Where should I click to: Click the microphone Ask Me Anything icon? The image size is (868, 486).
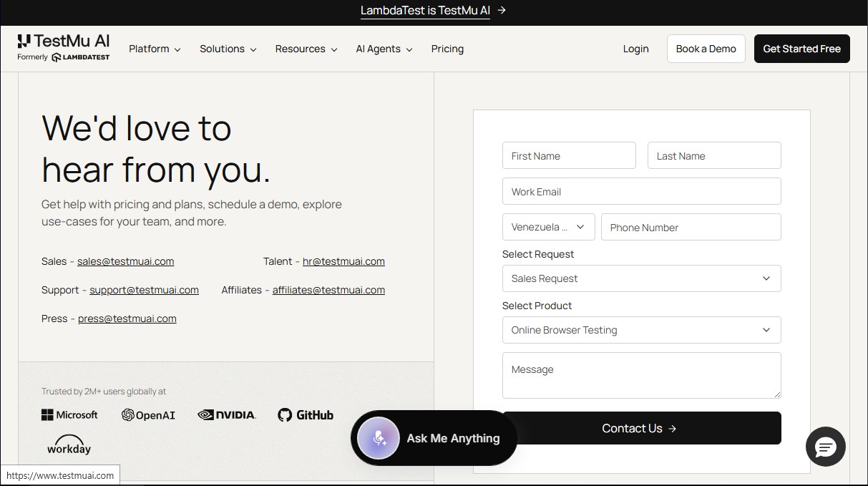pos(378,438)
